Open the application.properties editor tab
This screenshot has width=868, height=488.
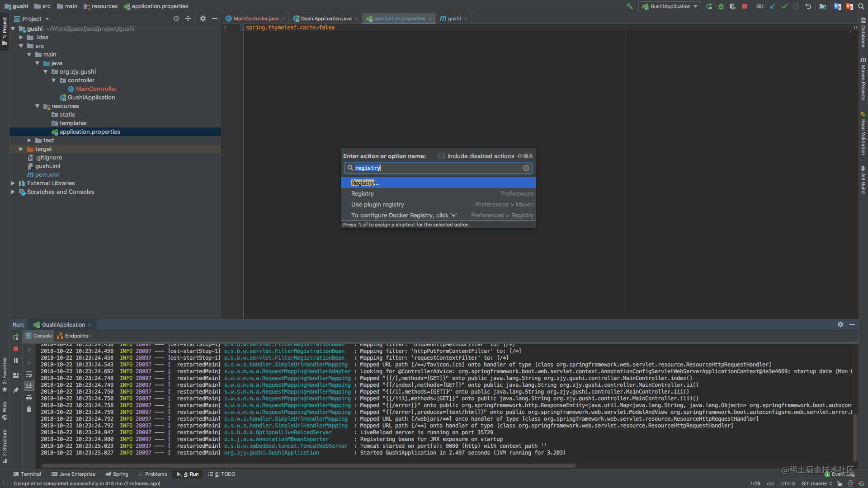(397, 19)
